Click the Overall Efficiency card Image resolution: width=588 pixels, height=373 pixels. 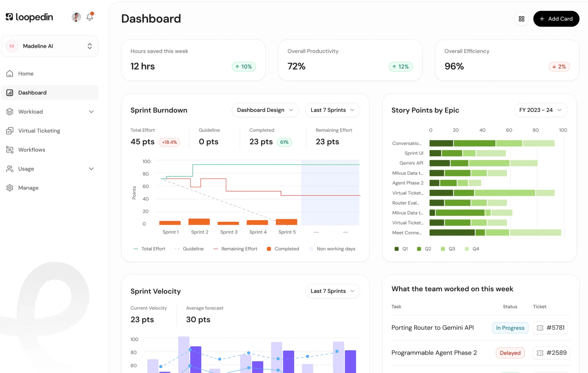[507, 60]
